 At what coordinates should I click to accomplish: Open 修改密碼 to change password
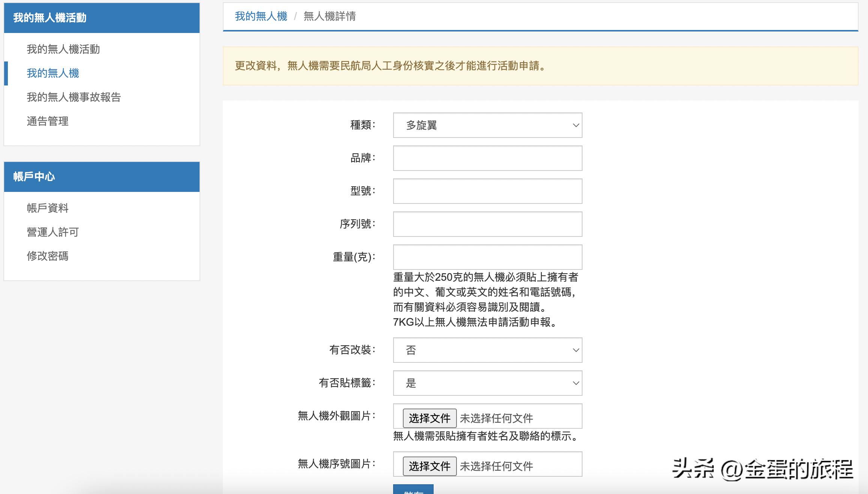click(47, 256)
